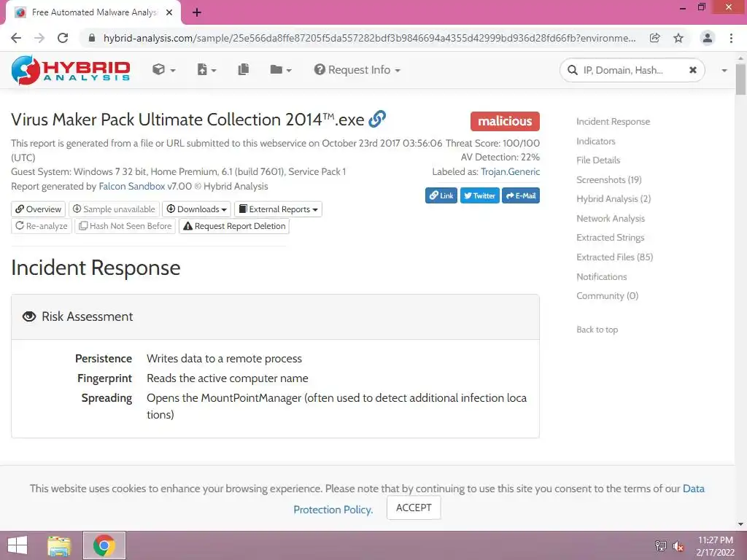Click the Overview button
The image size is (747, 560).
pos(38,209)
